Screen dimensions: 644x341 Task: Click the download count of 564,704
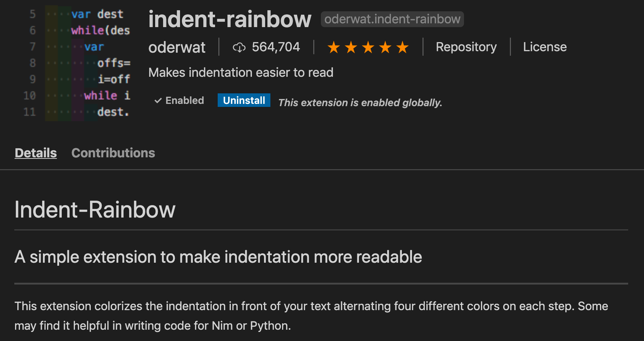tap(275, 47)
